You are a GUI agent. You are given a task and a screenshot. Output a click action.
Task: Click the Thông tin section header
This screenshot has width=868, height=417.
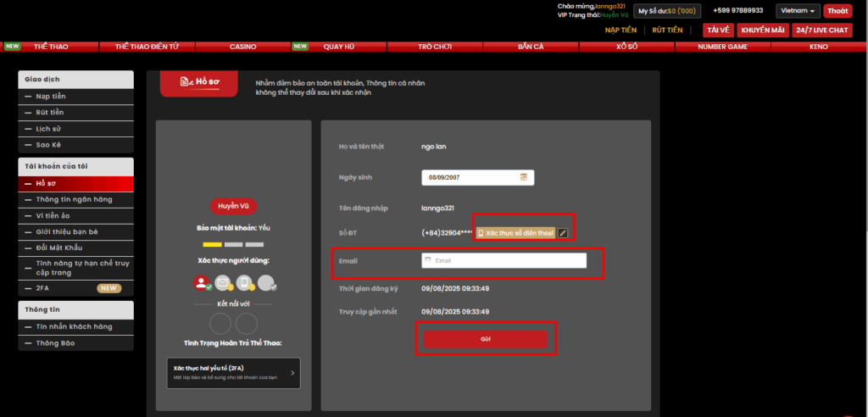point(75,309)
